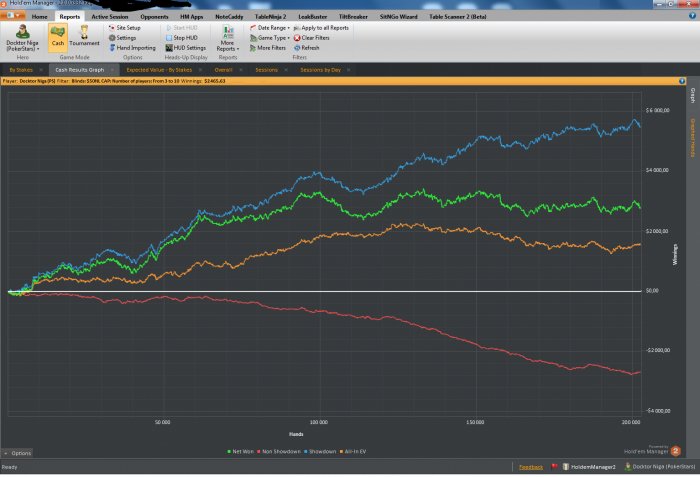This screenshot has height=477, width=700.
Task: Open Game Type filter dropdown
Action: tap(270, 38)
